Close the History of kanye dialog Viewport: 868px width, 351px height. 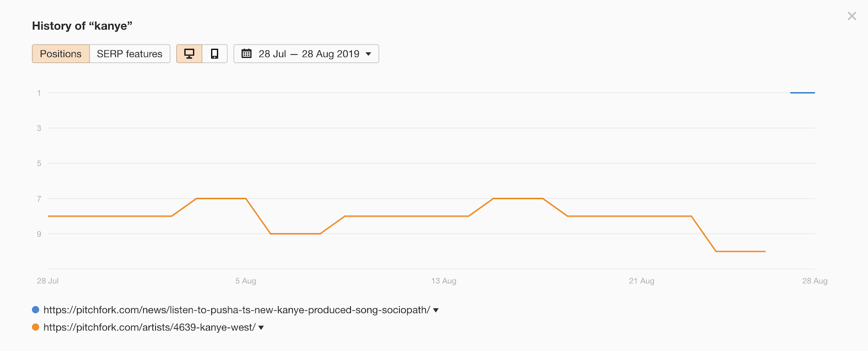tap(852, 16)
